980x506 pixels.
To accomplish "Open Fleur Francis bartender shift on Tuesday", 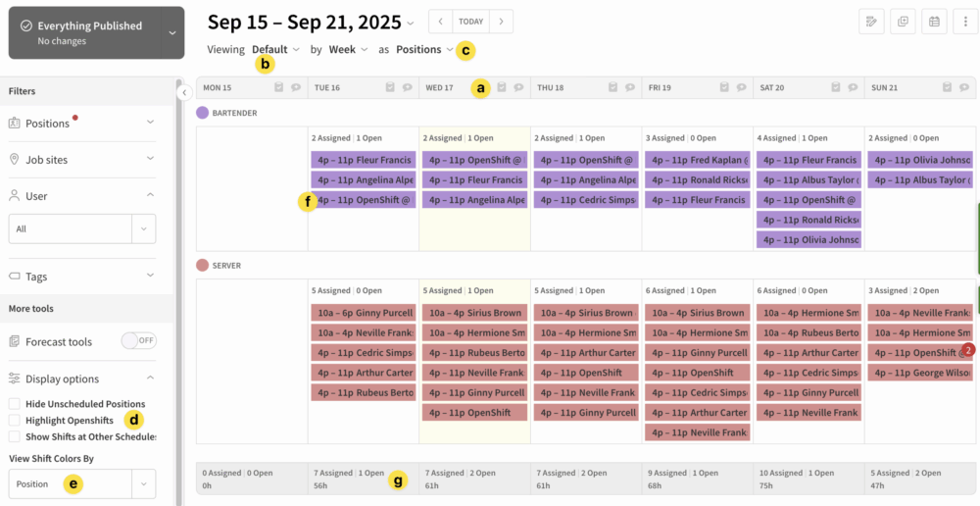I will (363, 160).
